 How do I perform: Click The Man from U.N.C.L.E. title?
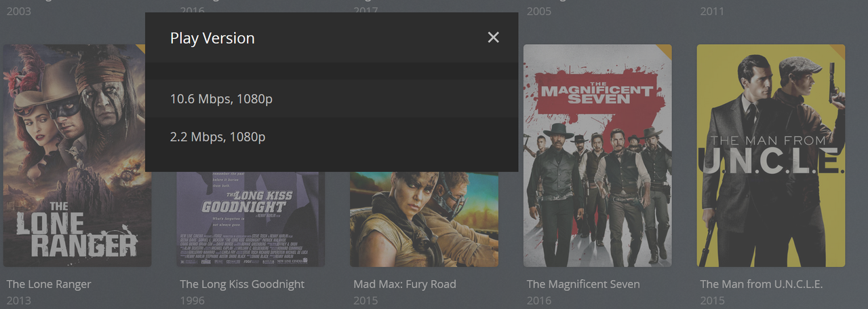[x=762, y=284]
